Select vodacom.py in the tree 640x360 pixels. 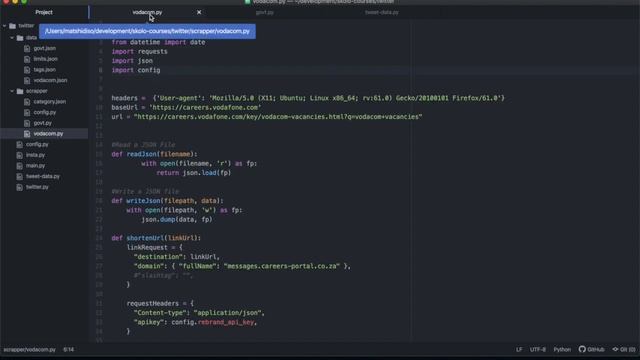pos(48,134)
